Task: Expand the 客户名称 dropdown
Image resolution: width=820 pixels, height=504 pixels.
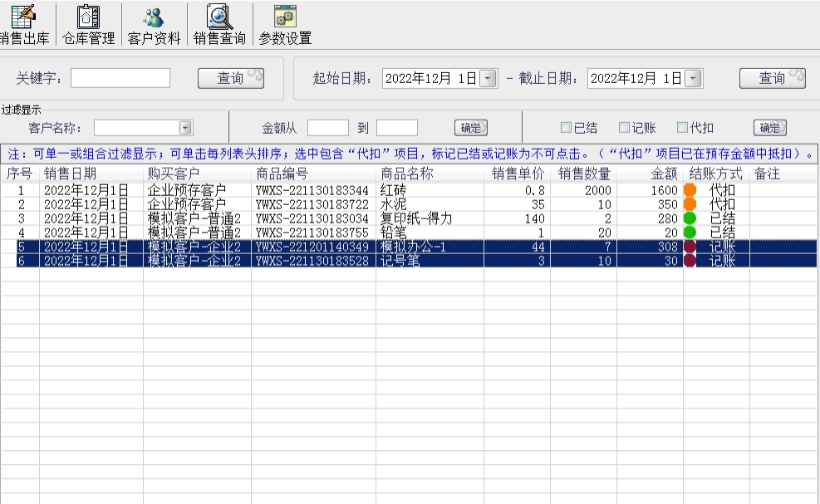Action: coord(185,128)
